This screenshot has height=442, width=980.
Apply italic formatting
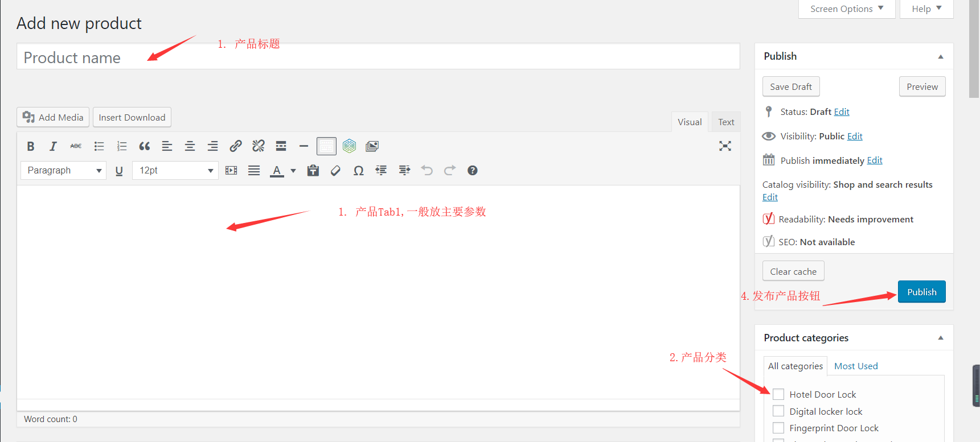pyautogui.click(x=53, y=146)
